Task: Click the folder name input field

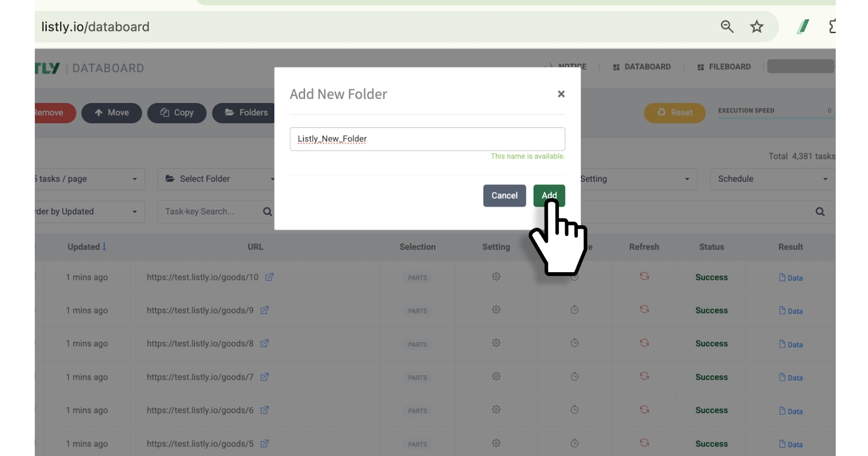Action: pos(427,139)
